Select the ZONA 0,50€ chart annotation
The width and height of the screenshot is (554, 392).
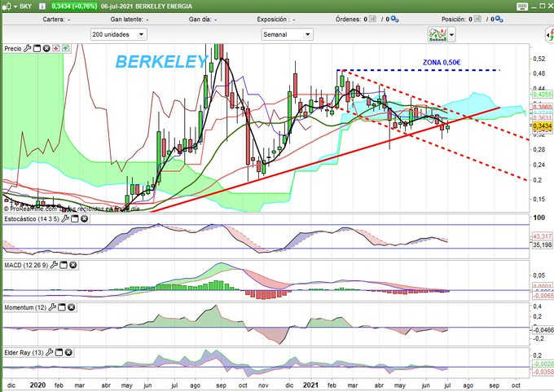coord(442,63)
